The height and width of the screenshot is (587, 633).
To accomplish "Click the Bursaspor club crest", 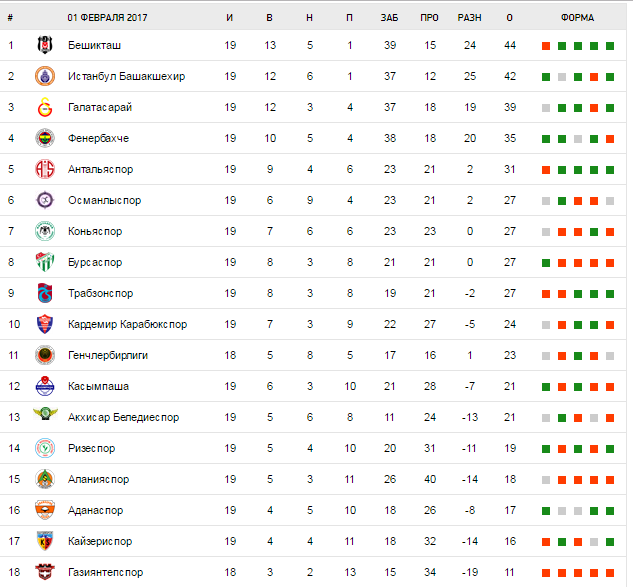I will 44,262.
